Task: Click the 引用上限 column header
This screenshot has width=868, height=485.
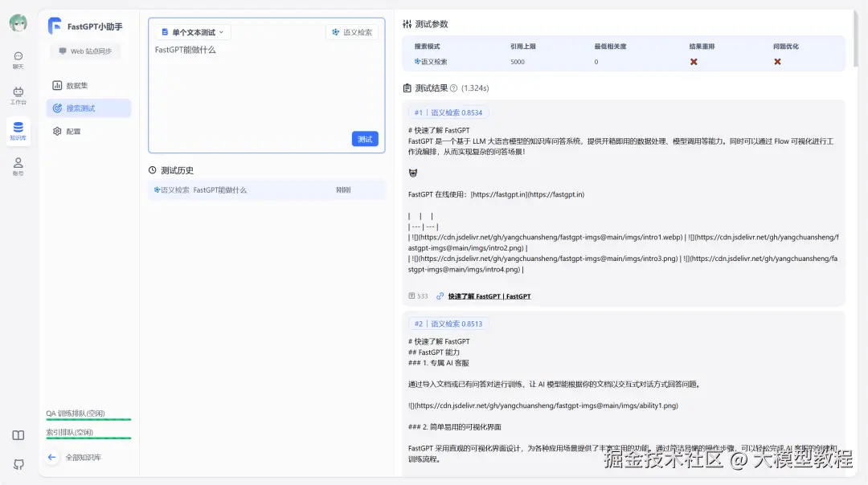Action: point(523,47)
